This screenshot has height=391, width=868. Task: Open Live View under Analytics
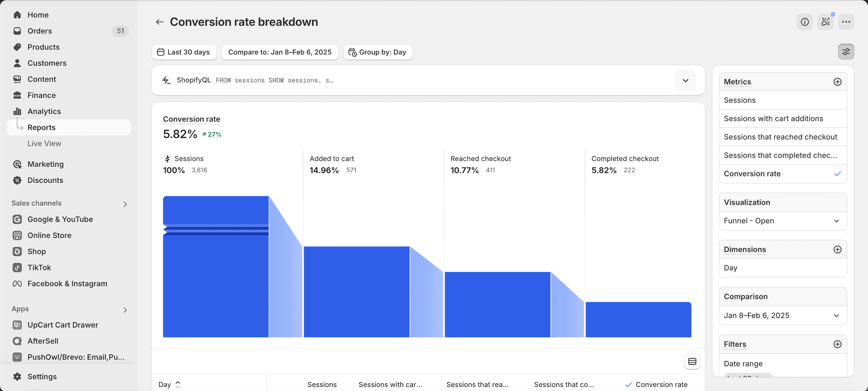tap(44, 143)
